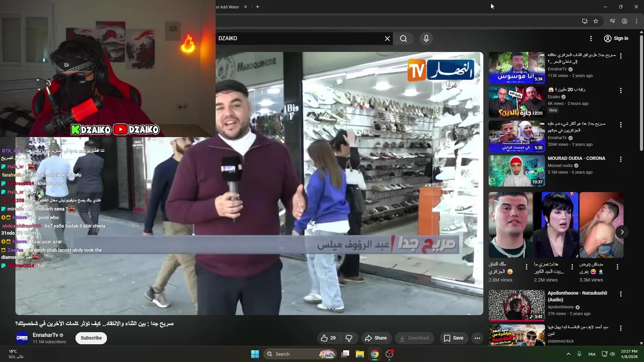Screen dimensions: 644x362
Task: Show hidden system tray icons
Action: click(x=569, y=354)
